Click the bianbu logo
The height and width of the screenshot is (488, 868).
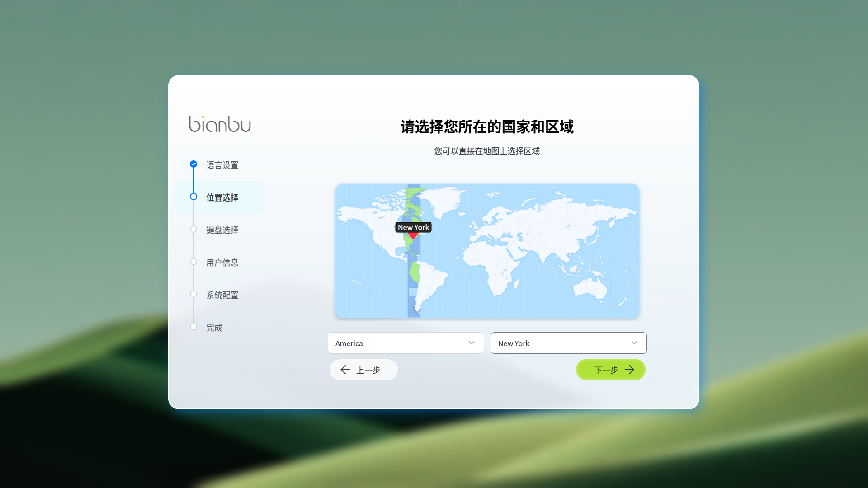(220, 124)
